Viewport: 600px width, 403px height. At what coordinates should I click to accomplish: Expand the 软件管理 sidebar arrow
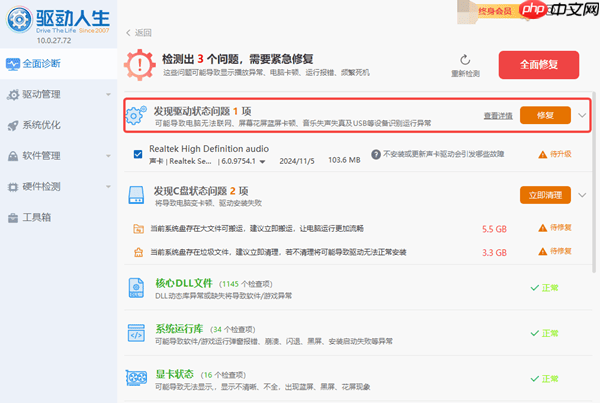tap(108, 156)
